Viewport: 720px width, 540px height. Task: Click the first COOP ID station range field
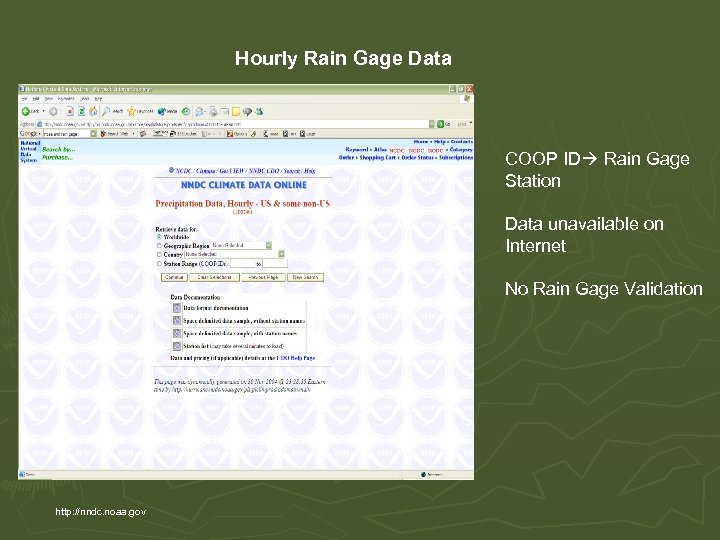[x=242, y=264]
